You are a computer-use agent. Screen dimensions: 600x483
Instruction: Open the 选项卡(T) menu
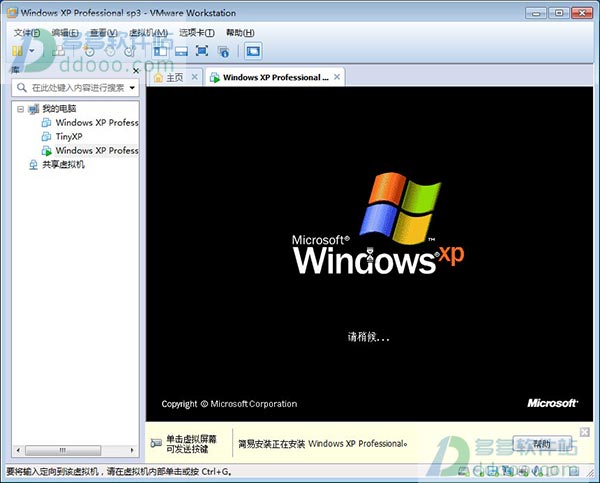(x=197, y=33)
